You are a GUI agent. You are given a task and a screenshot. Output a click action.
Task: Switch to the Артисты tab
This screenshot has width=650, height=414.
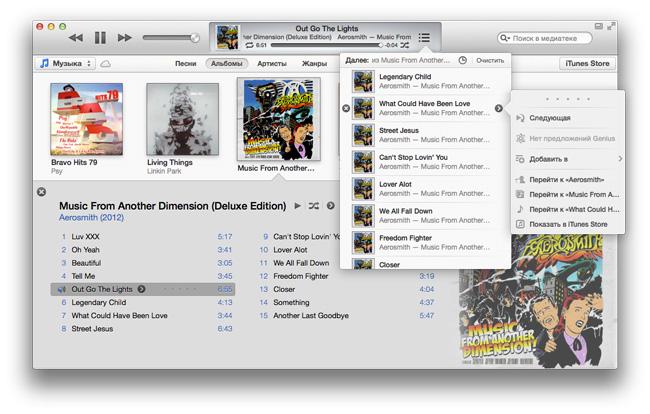(272, 63)
